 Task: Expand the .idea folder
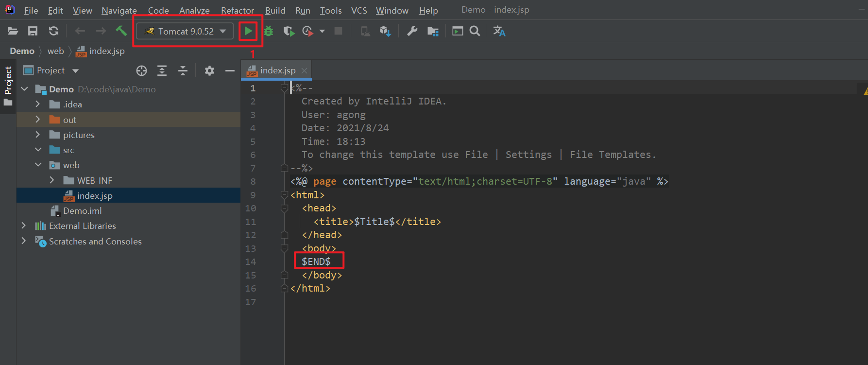38,104
